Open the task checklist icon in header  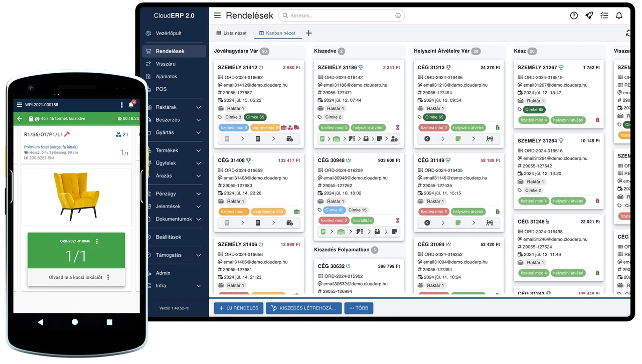604,16
